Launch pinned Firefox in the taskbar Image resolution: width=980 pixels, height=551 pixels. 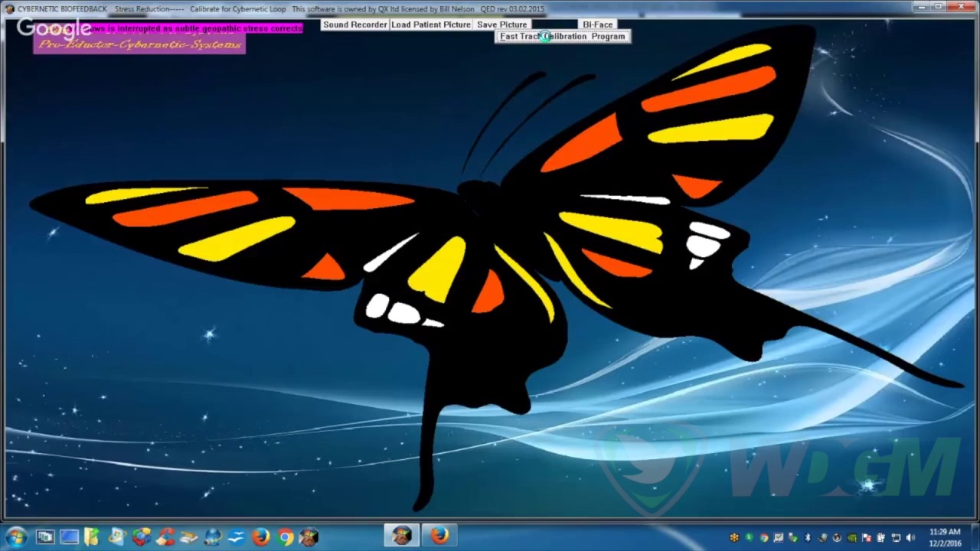(260, 537)
